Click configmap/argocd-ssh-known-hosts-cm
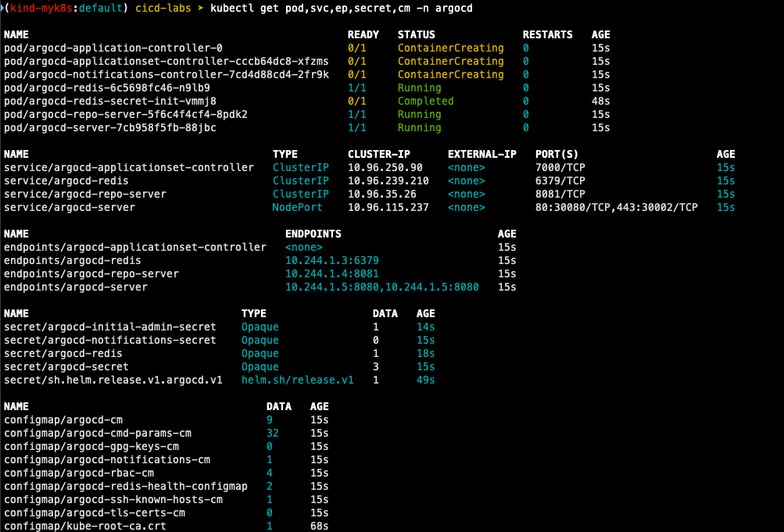 pos(113,499)
